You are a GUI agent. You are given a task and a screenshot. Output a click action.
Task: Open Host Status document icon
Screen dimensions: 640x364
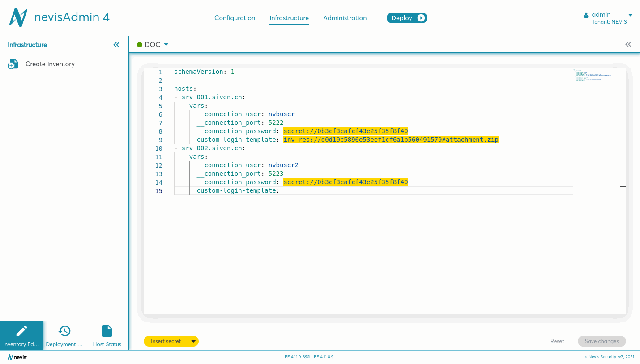click(x=107, y=331)
